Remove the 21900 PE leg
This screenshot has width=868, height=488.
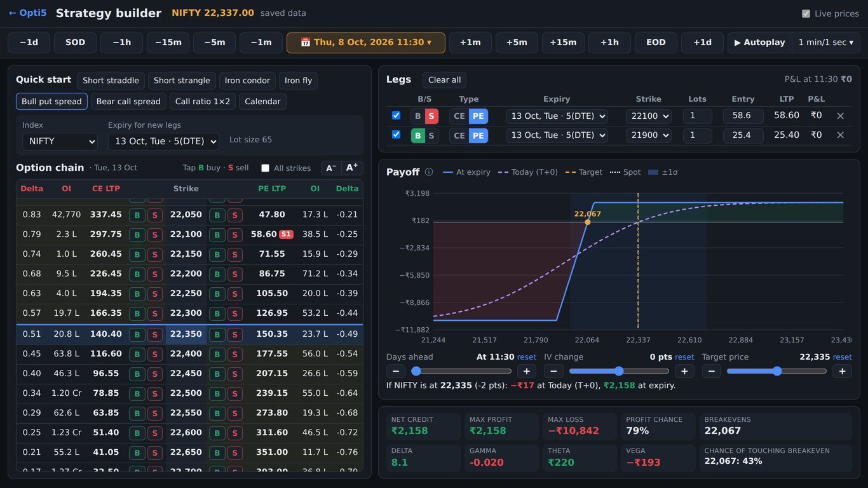840,135
